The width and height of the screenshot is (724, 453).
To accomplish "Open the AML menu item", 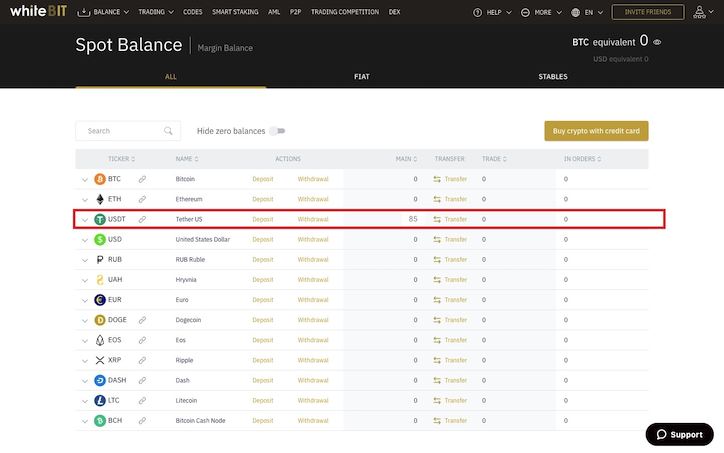I will click(274, 12).
